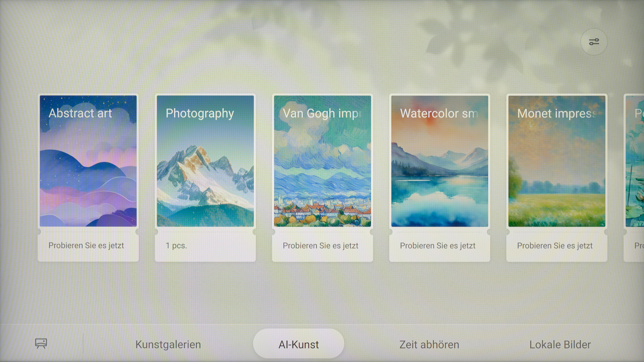Screen dimensions: 644x362
Task: Click "1 pcs." label under Photography
Action: click(x=176, y=245)
